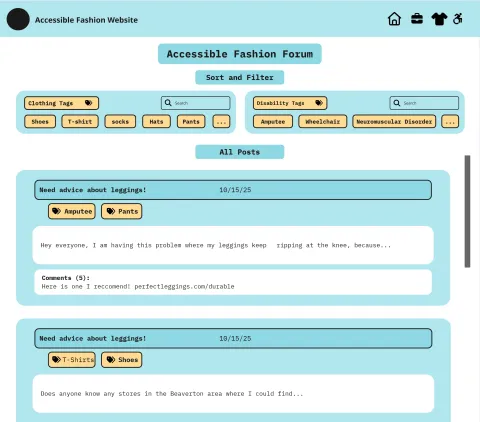
Task: Focus the Disability Tags search field
Action: [x=424, y=103]
